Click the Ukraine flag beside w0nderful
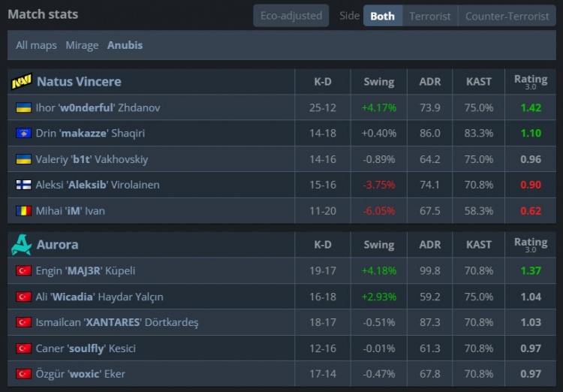Viewport: 563px width, 392px height. 23,108
